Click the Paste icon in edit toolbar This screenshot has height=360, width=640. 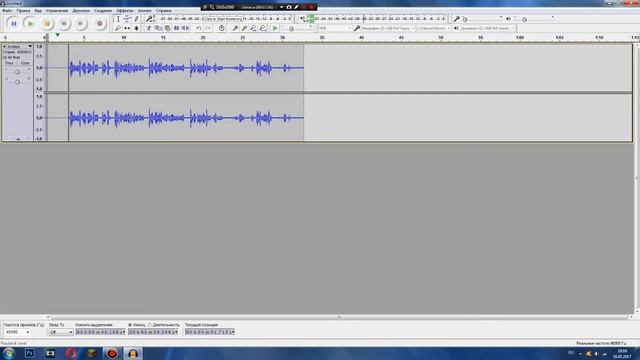click(x=167, y=28)
